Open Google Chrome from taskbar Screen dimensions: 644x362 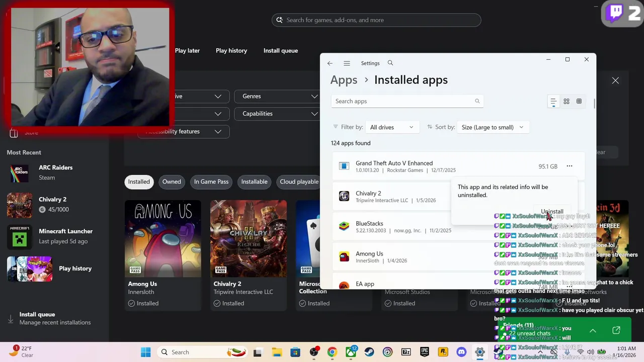pos(332,352)
